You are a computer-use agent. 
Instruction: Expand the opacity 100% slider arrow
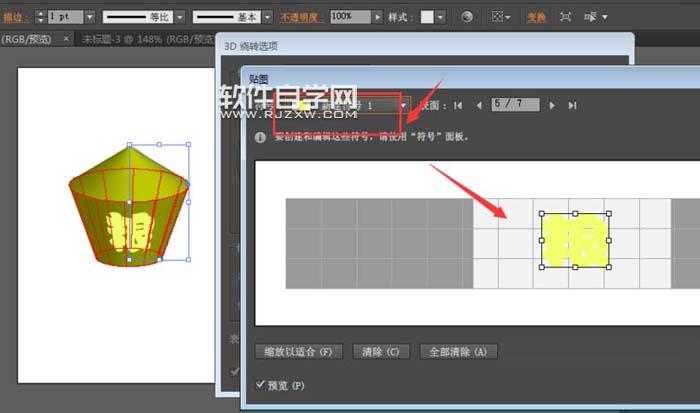coord(378,17)
